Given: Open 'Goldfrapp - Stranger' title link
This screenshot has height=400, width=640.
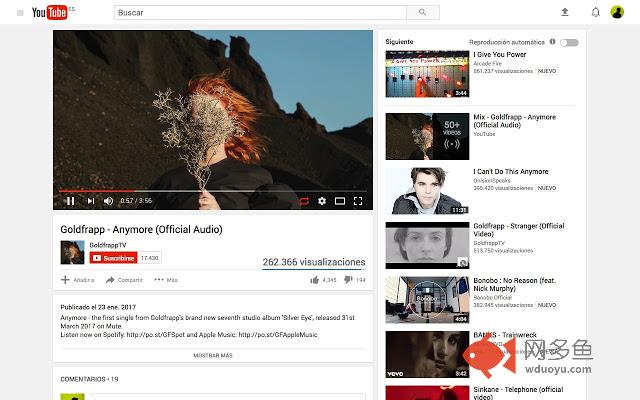Looking at the screenshot, I should [519, 230].
